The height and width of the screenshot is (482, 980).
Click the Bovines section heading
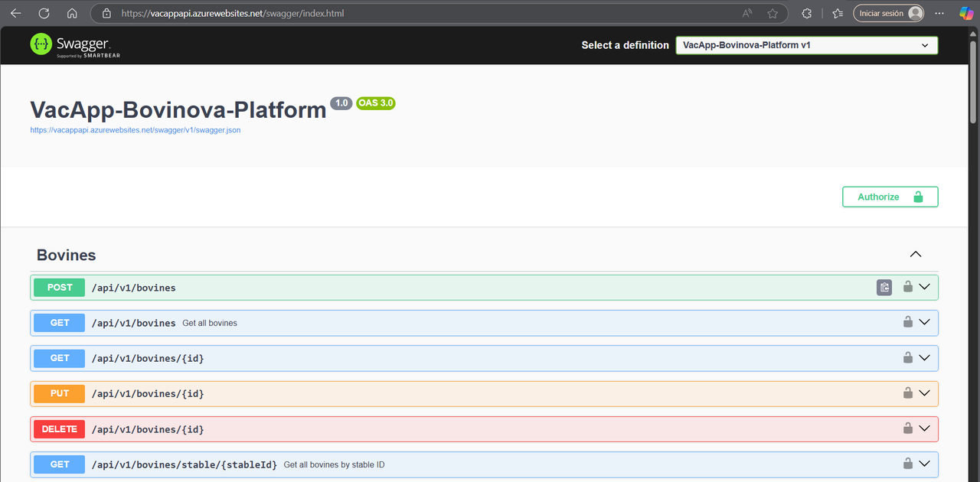[67, 255]
